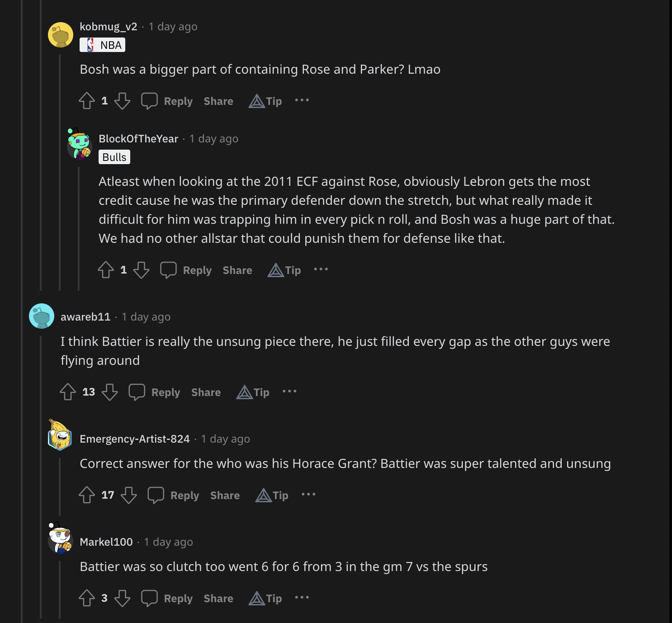Click the Bulls flair badge

click(114, 157)
